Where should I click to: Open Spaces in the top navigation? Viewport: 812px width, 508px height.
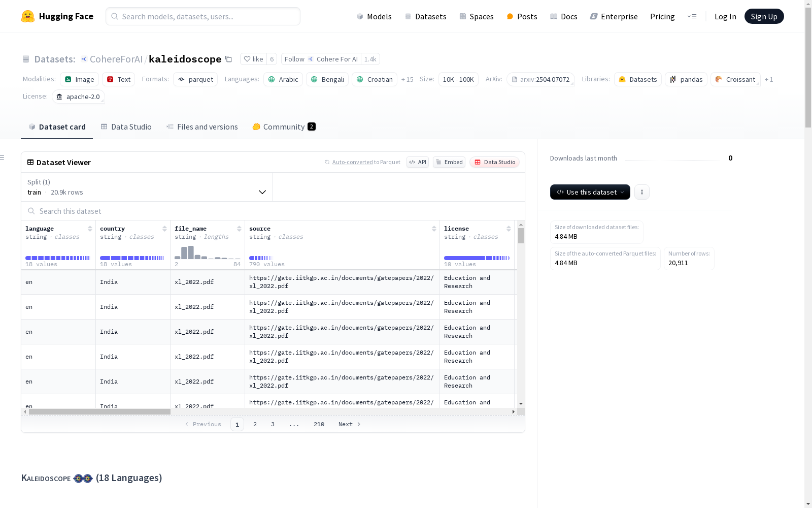coord(477,16)
